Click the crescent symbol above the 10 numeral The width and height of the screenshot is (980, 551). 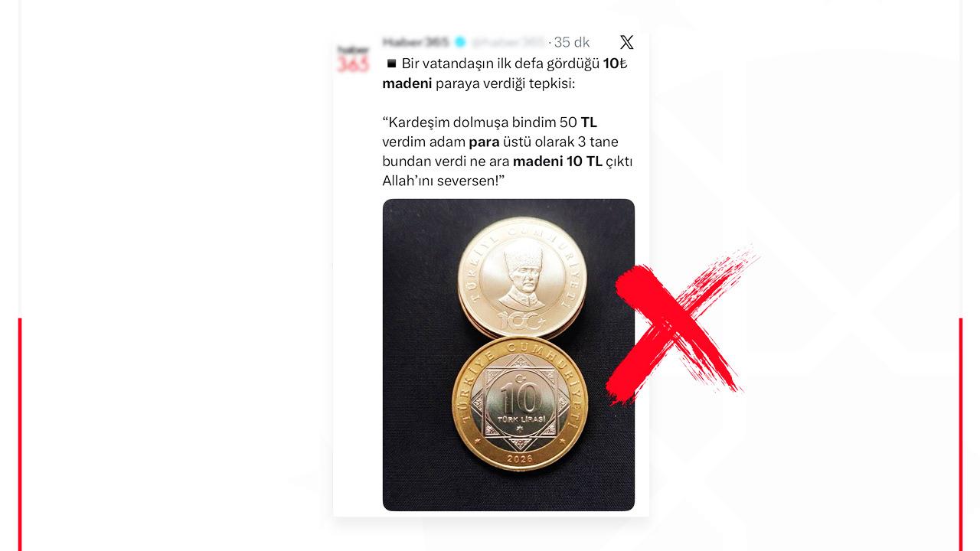[x=521, y=379]
